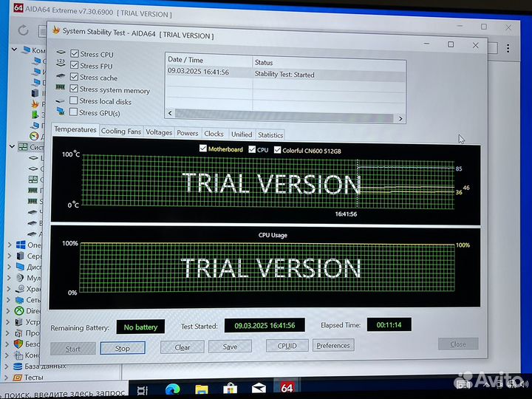532x399 pixels.
Task: Click the flame icon in dialog title bar
Action: tap(55, 32)
